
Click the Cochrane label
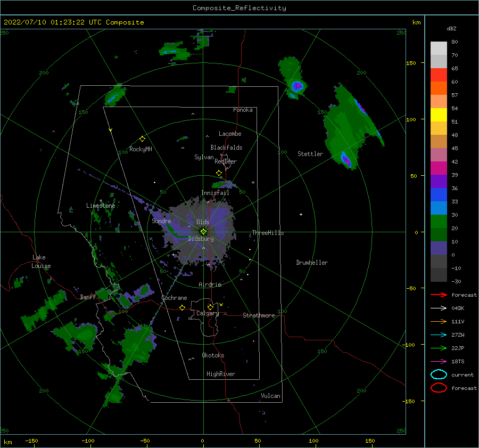tap(174, 298)
